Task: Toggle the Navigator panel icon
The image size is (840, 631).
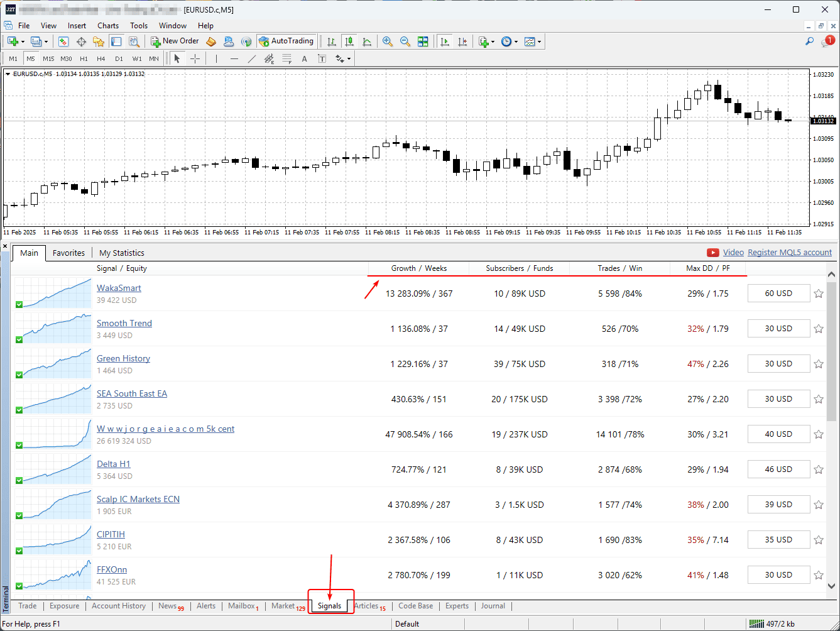Action: 99,41
